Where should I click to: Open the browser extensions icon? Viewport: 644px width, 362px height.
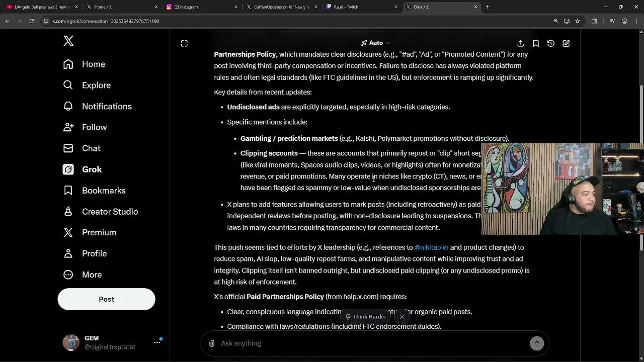[594, 21]
